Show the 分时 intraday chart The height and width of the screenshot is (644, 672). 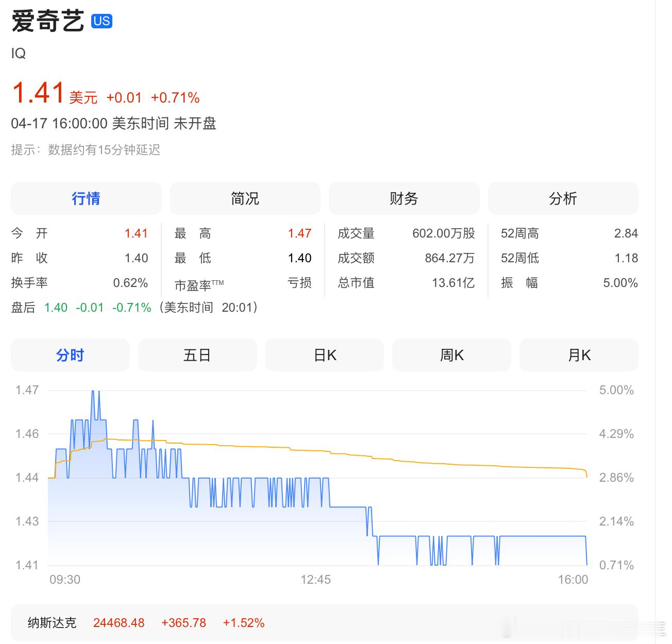(x=70, y=355)
